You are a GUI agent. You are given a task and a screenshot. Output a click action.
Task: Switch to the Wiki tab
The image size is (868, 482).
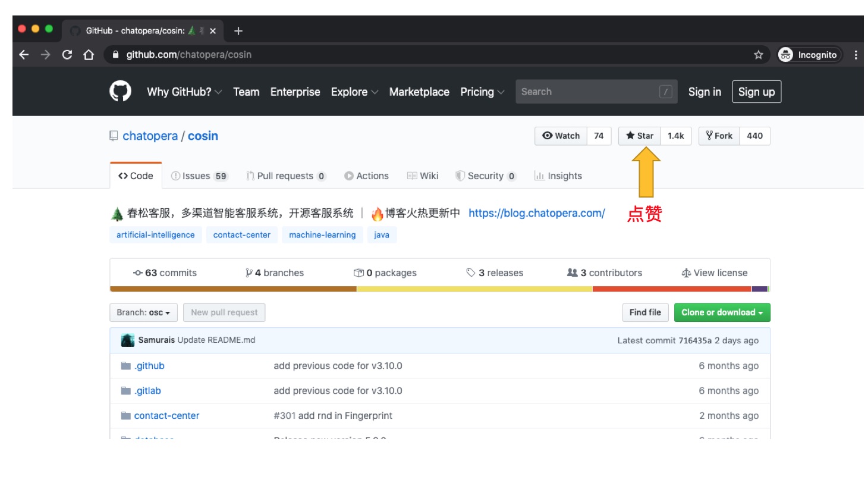click(x=423, y=176)
